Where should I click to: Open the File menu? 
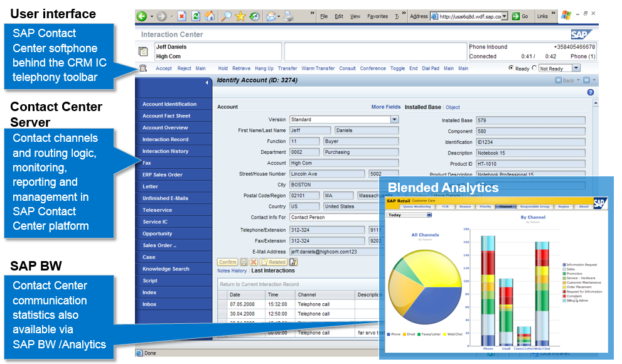(x=324, y=16)
